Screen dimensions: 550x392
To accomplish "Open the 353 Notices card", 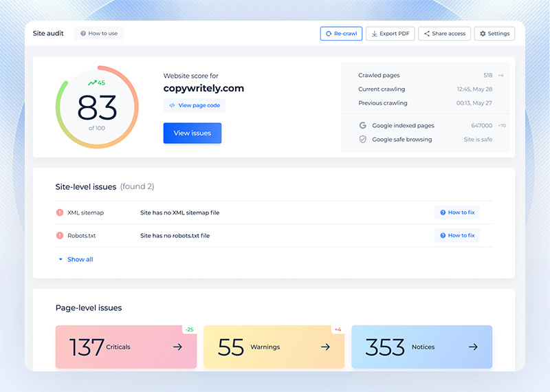I will click(x=421, y=347).
